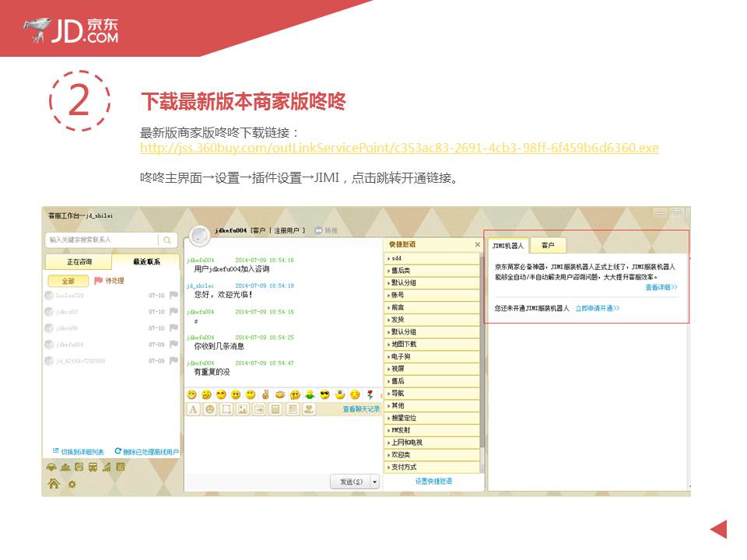Click the home icon at bottom left
The image size is (747, 560).
coord(54,484)
